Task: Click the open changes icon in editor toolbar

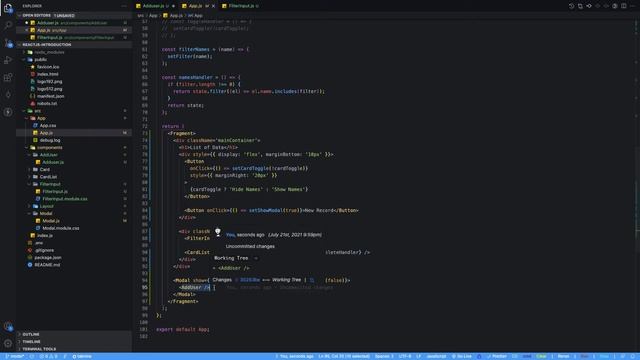Action: pos(580,6)
